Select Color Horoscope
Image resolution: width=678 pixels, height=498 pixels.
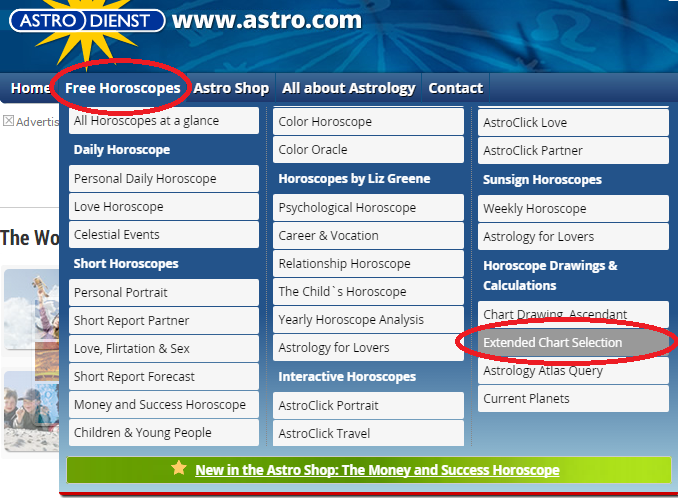click(368, 121)
